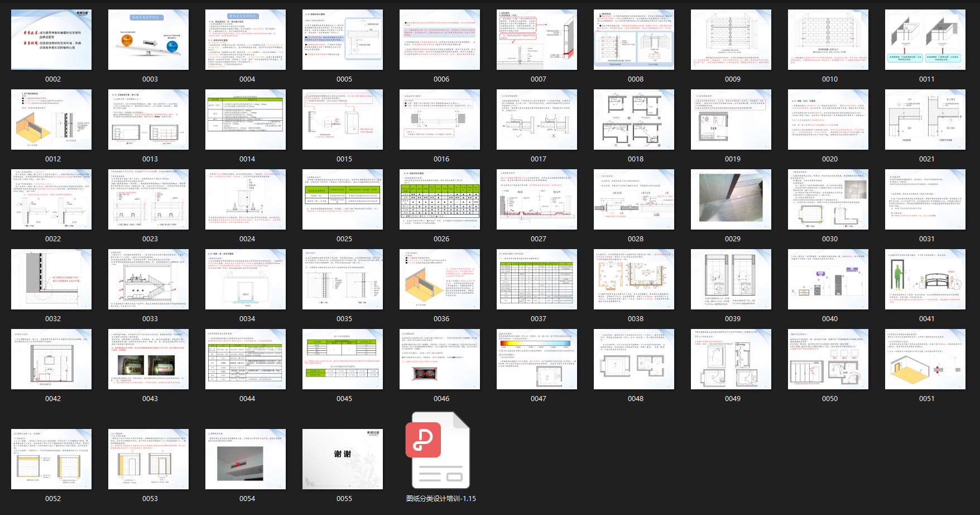The image size is (980, 515).
Task: Select image thumbnail 0005
Action: (343, 40)
